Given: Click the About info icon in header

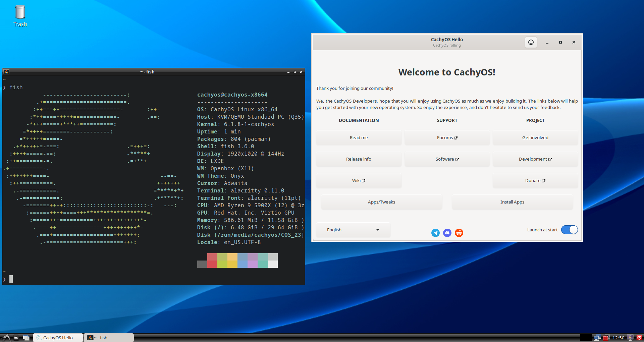Looking at the screenshot, I should click(x=531, y=42).
